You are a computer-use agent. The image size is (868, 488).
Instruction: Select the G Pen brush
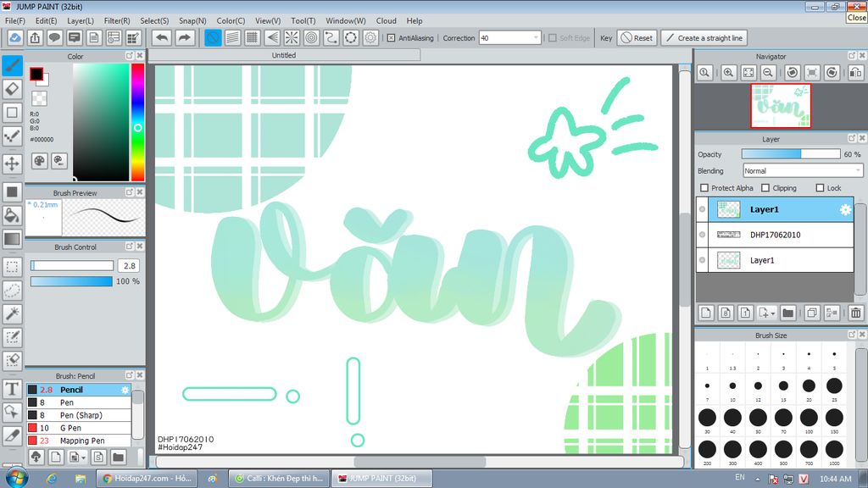pos(79,428)
